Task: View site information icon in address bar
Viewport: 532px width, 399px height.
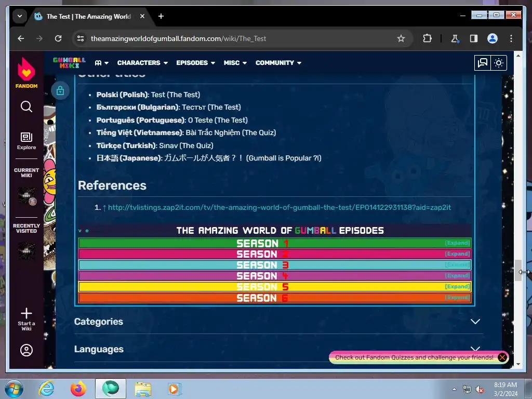Action: pyautogui.click(x=81, y=38)
